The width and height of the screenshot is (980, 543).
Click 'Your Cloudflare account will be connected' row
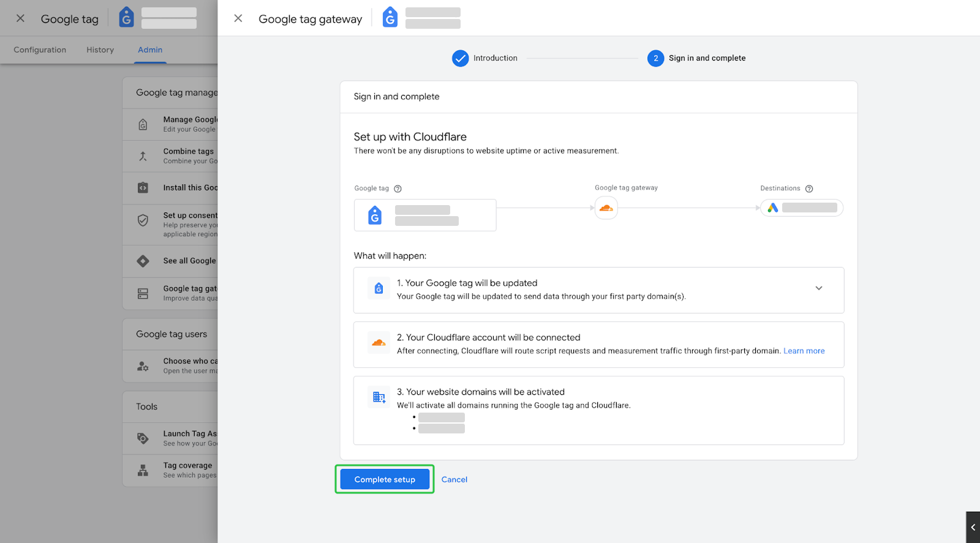(x=599, y=345)
